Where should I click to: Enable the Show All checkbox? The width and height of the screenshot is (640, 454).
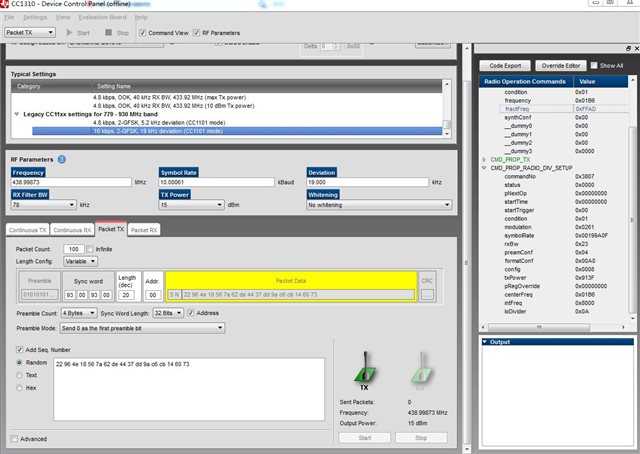(x=594, y=65)
